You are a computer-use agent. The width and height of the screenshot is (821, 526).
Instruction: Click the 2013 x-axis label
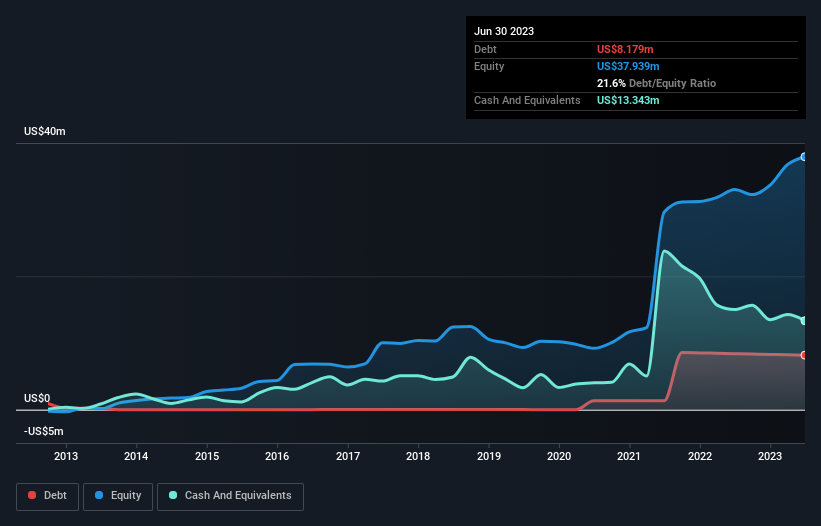tap(66, 456)
